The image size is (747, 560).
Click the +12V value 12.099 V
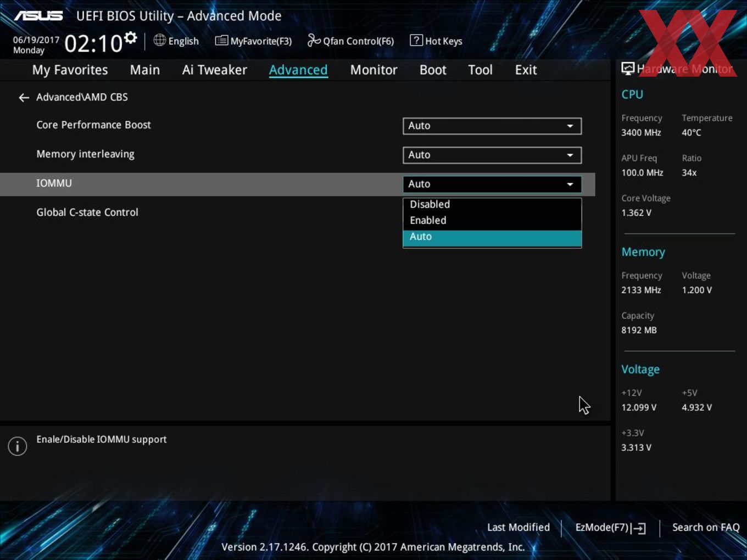click(639, 407)
